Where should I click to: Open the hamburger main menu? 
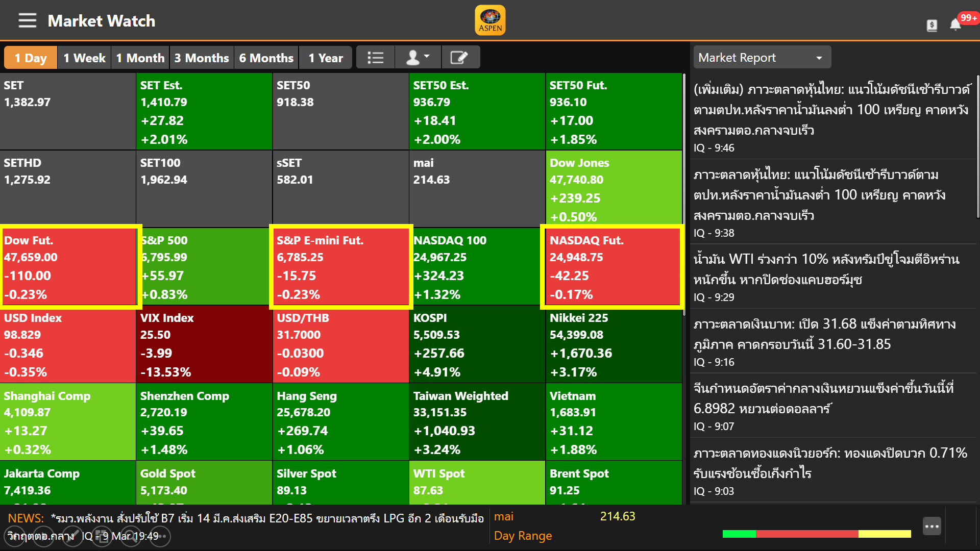(x=27, y=20)
